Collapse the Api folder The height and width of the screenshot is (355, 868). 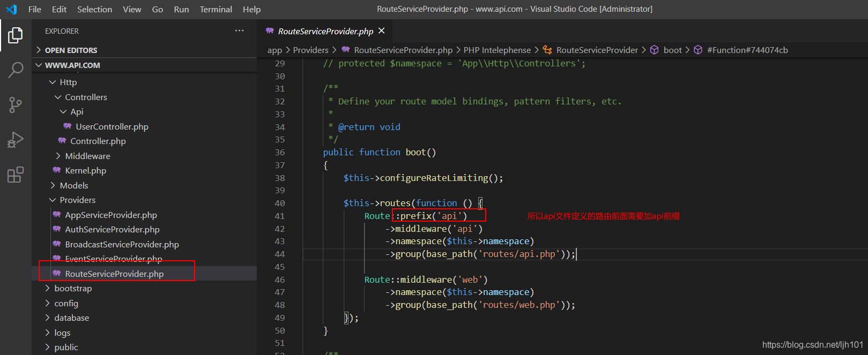pos(63,111)
